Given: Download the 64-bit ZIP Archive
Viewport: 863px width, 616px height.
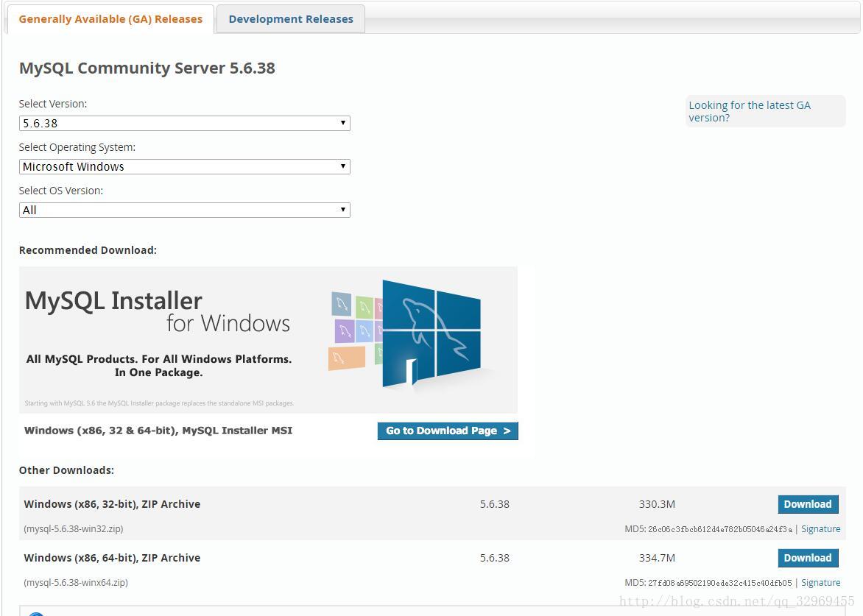Looking at the screenshot, I should coord(808,558).
